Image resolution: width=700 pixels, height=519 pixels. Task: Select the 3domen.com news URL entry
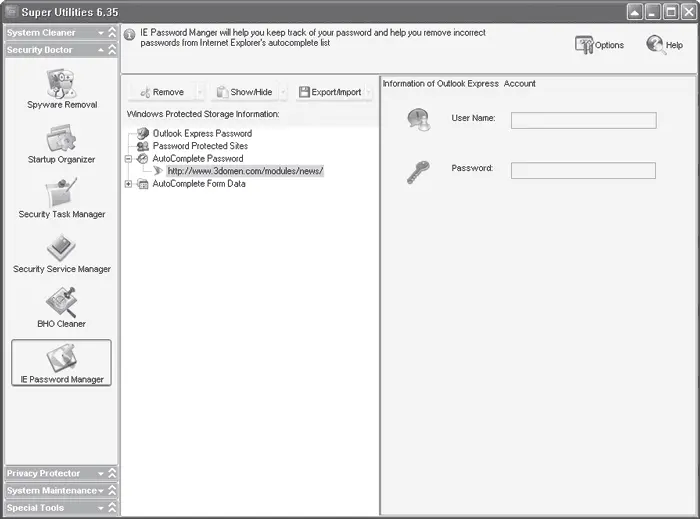coord(245,171)
